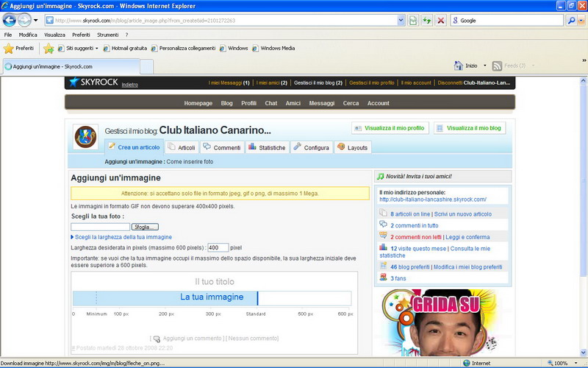Screen dimensions: 588x368
Task: Click the Add to favorites bar star icon
Action: pos(49,48)
